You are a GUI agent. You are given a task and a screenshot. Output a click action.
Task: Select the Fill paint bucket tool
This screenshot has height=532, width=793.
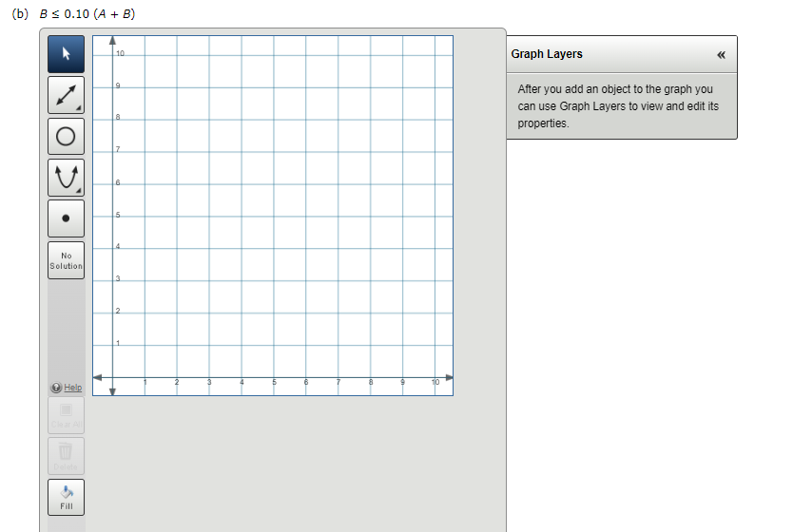click(x=66, y=498)
